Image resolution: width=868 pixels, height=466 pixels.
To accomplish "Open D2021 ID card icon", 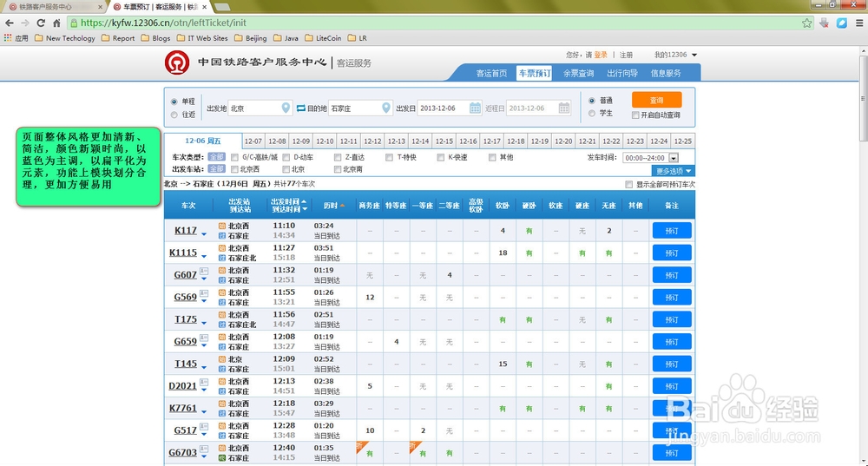I will point(204,382).
